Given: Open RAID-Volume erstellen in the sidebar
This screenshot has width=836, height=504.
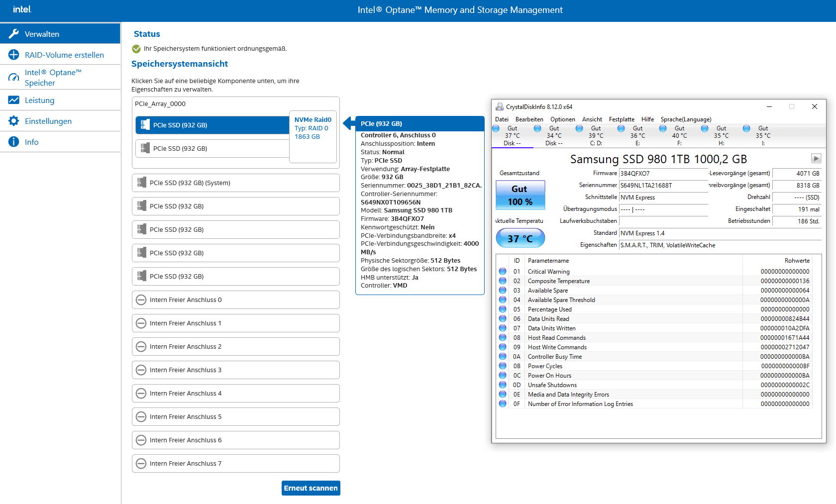Looking at the screenshot, I should coord(60,55).
